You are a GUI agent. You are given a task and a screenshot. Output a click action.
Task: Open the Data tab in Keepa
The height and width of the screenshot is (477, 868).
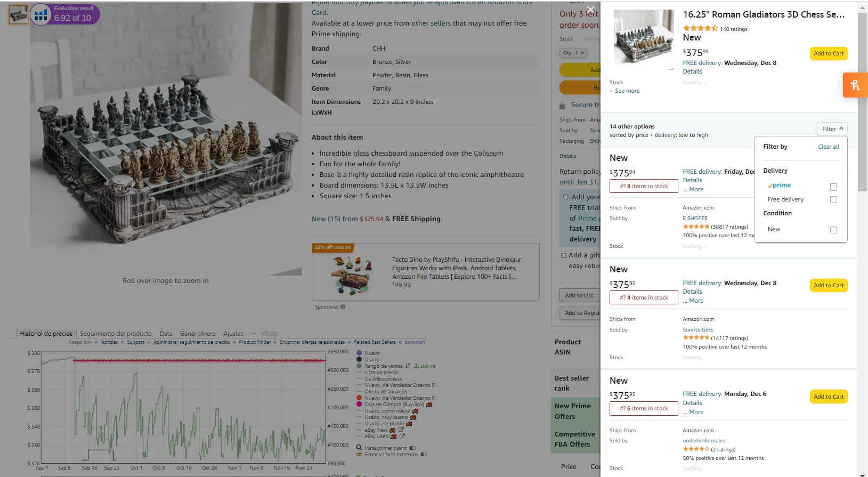click(166, 334)
